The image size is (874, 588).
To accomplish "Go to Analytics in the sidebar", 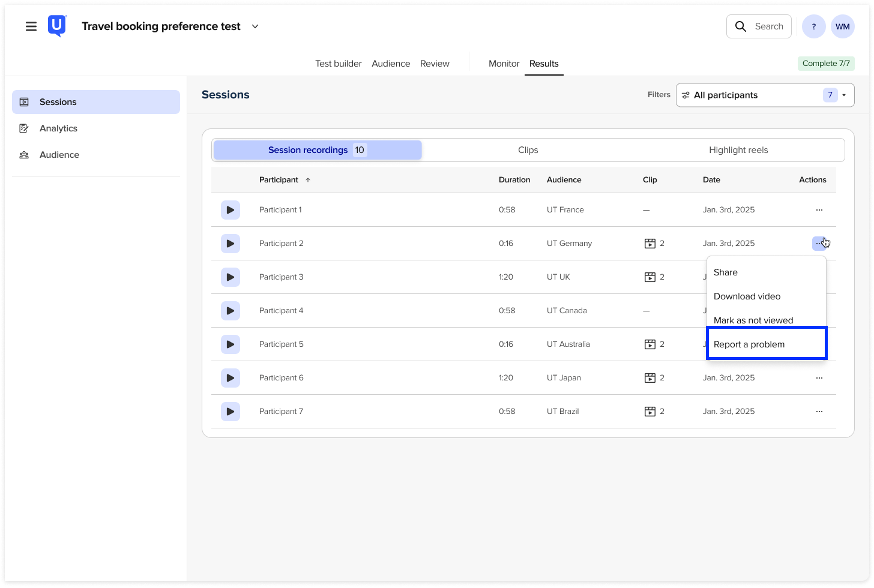I will [x=58, y=128].
